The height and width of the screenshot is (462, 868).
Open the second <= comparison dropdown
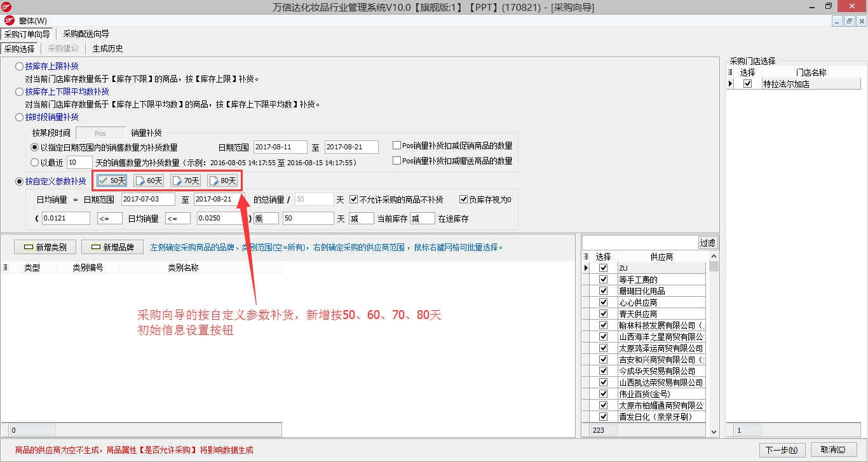point(177,219)
